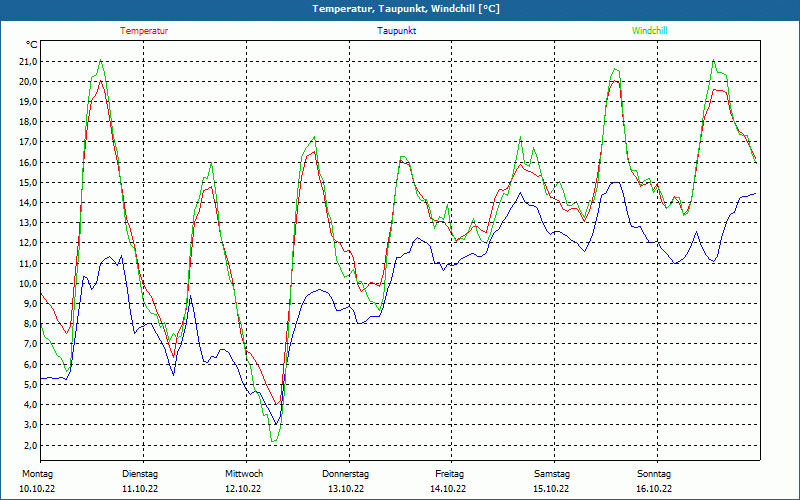Click the 7,0 y-axis value

(x=30, y=344)
